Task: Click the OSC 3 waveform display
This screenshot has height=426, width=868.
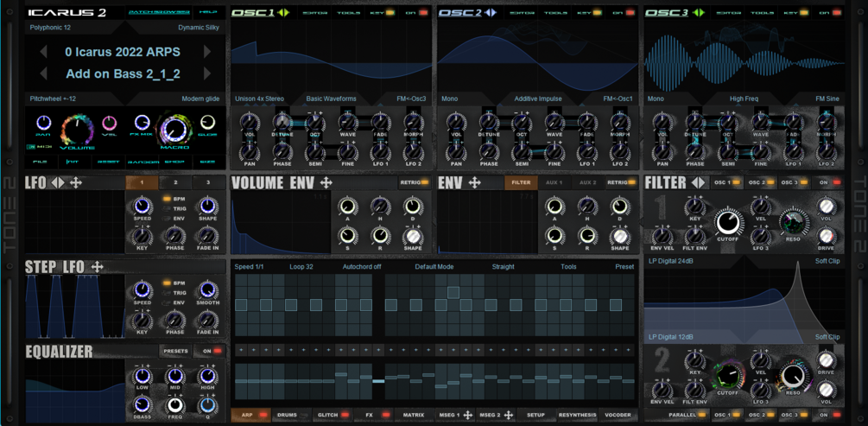Action: (x=745, y=55)
